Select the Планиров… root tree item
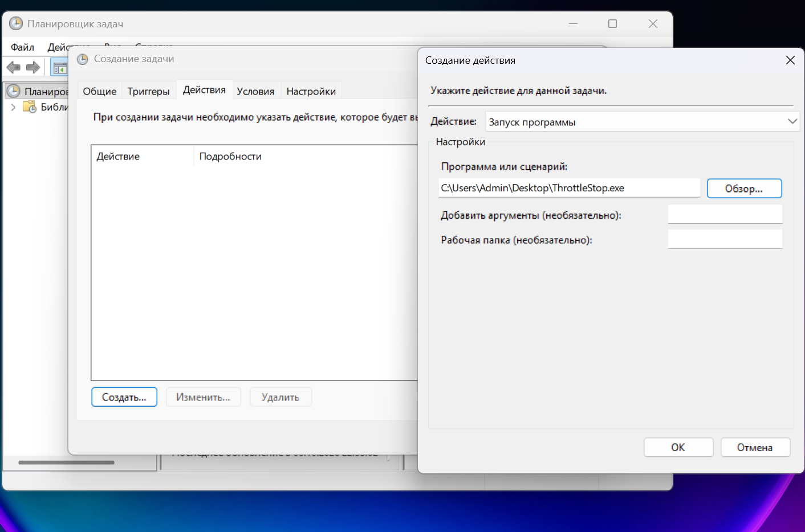805x532 pixels. click(x=47, y=92)
